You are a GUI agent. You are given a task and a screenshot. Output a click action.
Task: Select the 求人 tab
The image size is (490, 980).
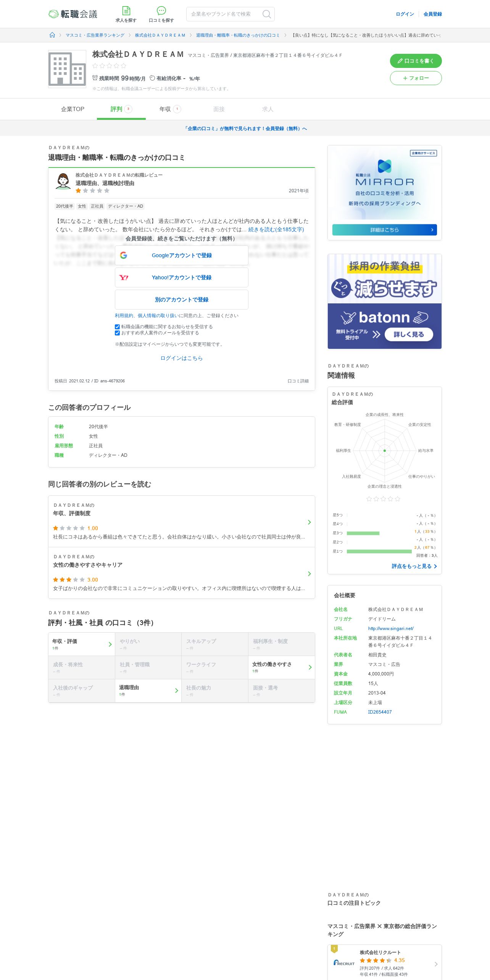pos(268,109)
